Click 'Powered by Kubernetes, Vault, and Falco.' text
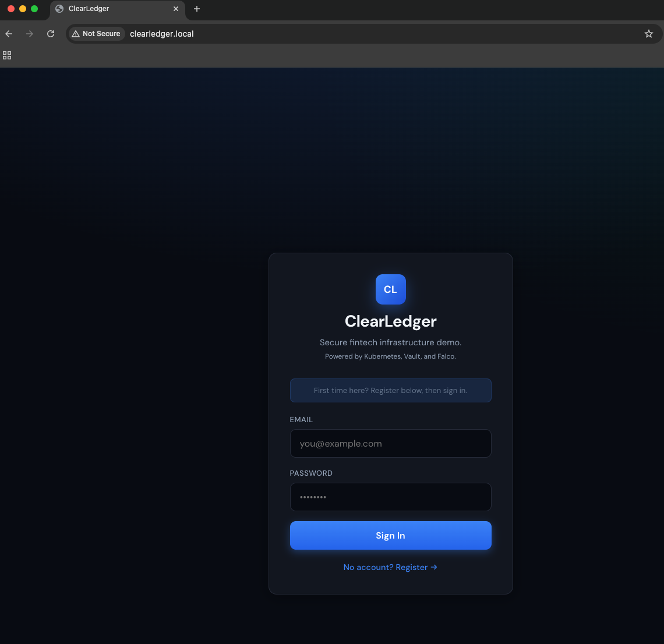Image resolution: width=664 pixels, height=644 pixels. tap(390, 356)
